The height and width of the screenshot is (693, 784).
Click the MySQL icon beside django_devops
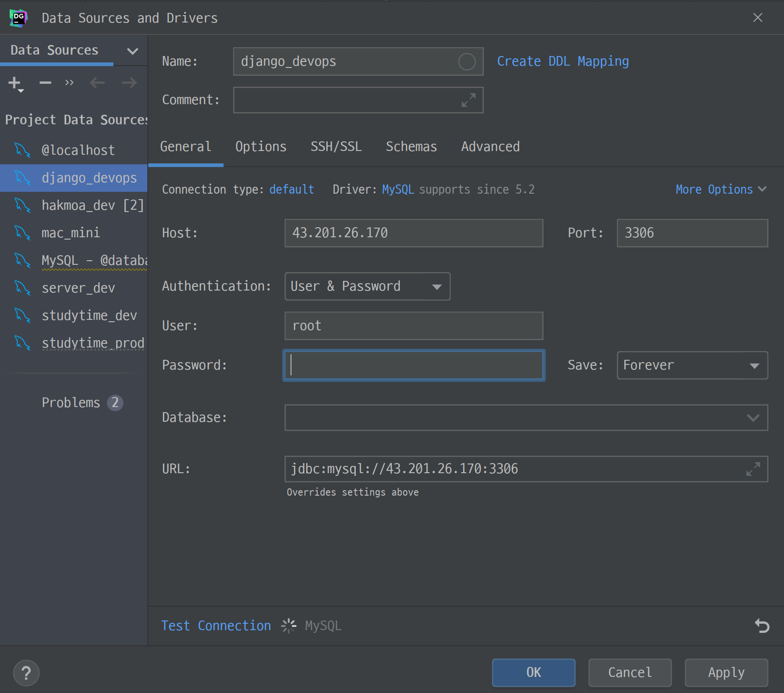coord(22,178)
